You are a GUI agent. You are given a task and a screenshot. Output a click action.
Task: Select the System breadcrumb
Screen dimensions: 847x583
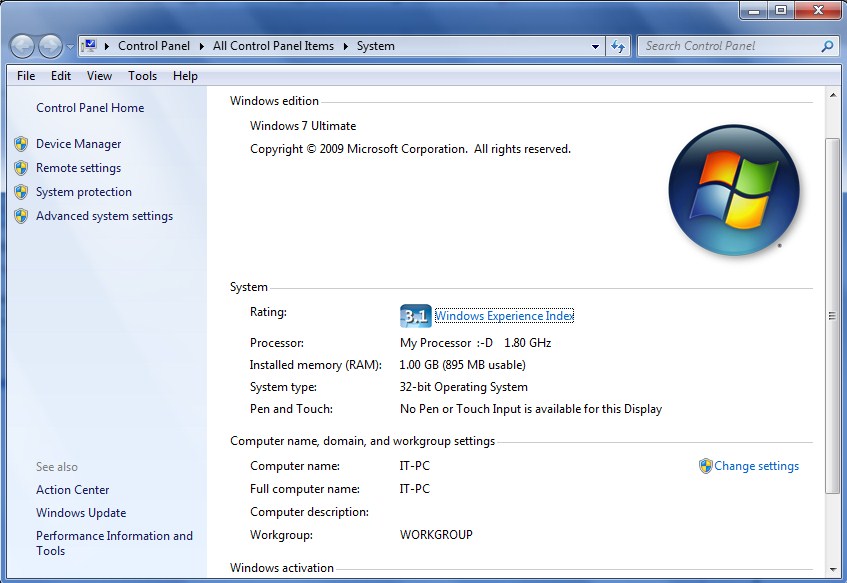(375, 46)
